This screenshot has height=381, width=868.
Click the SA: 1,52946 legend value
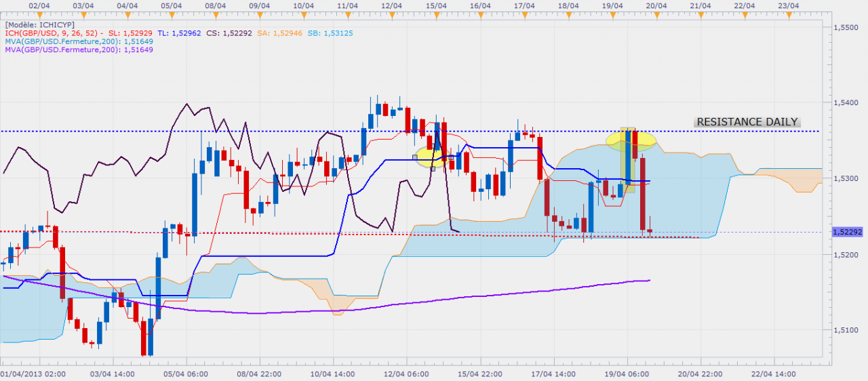[x=279, y=33]
